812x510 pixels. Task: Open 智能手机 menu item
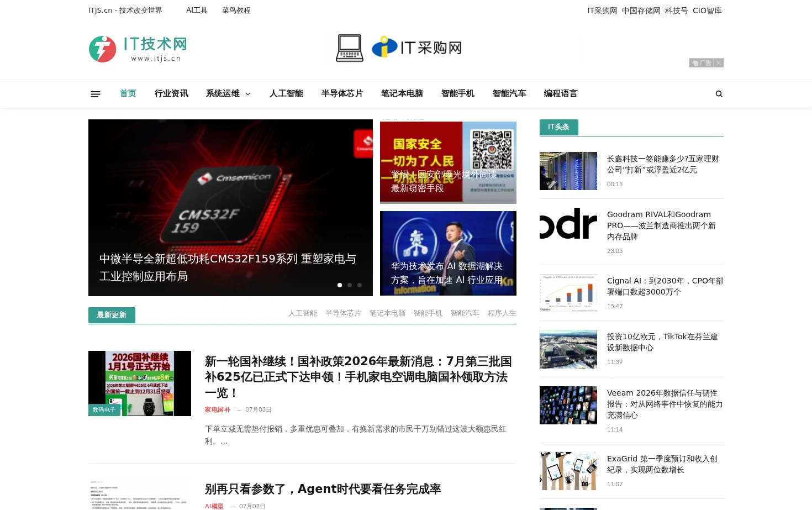pos(458,93)
